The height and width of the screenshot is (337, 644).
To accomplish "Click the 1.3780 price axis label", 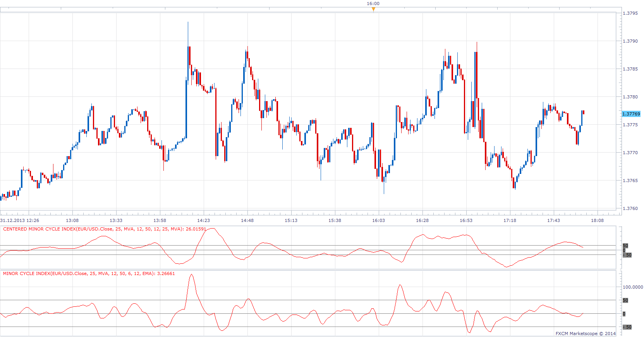I will point(630,97).
